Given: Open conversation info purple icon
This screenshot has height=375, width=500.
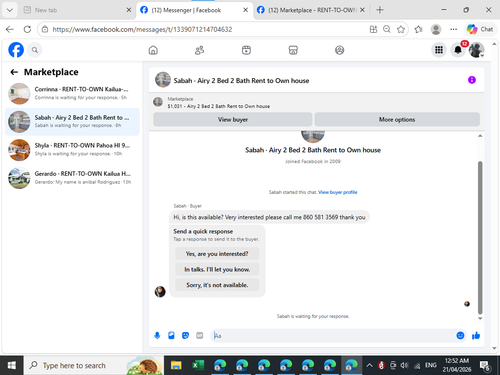Looking at the screenshot, I should [472, 80].
